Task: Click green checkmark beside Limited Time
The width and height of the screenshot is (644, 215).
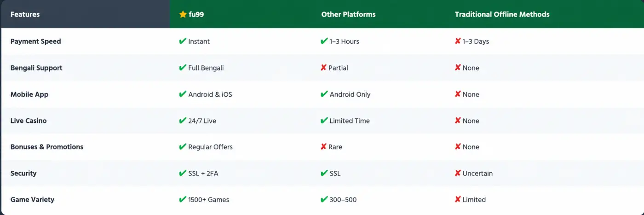Action: click(x=324, y=121)
